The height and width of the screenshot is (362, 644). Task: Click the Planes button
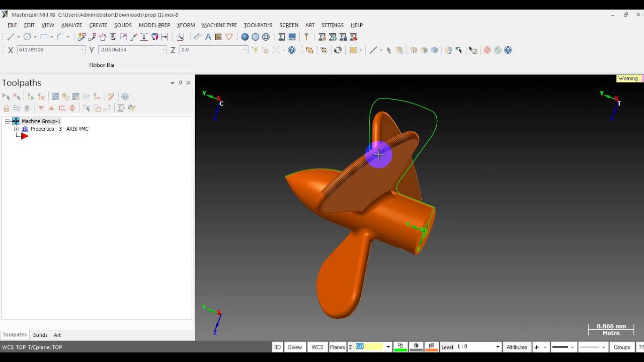pyautogui.click(x=337, y=347)
